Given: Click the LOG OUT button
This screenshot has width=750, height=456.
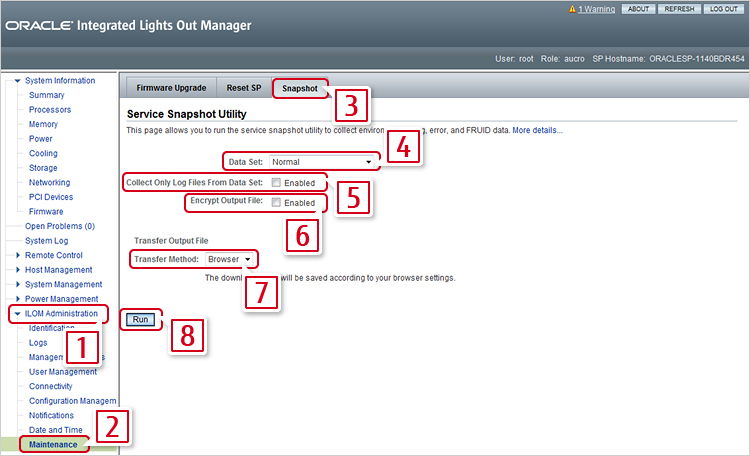Looking at the screenshot, I should pos(723,9).
